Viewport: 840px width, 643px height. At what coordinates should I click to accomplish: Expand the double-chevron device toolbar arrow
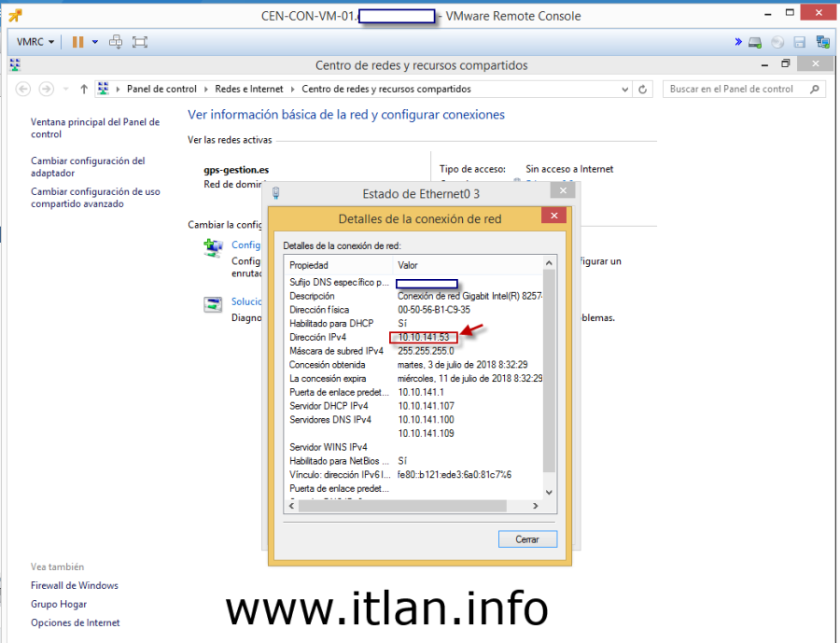click(x=738, y=42)
